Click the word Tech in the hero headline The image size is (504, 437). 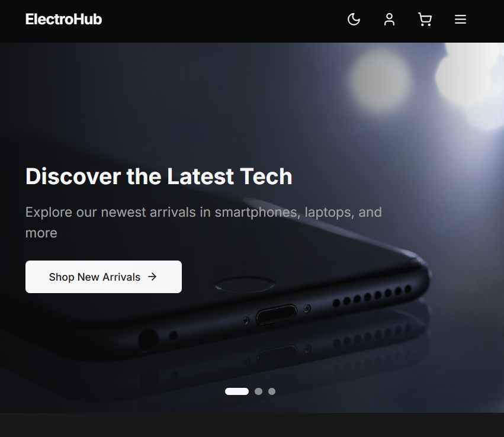click(266, 176)
